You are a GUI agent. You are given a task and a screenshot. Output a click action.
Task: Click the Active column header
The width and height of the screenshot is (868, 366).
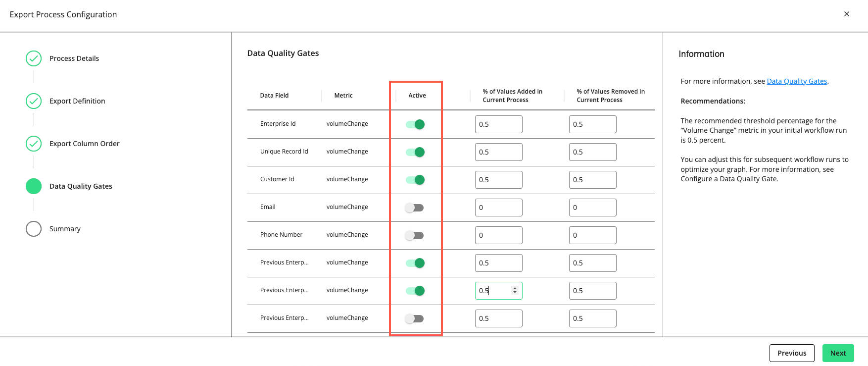(417, 96)
